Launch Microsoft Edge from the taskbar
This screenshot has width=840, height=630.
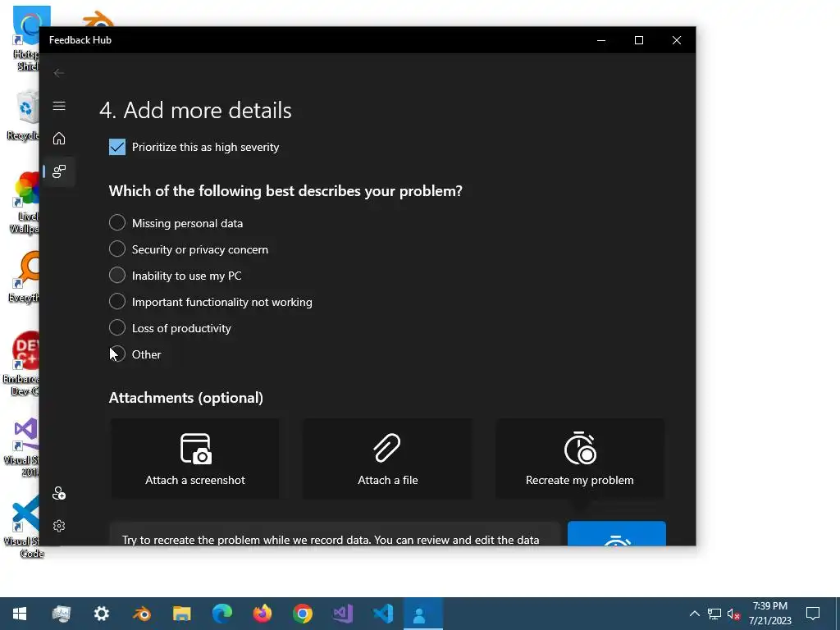pyautogui.click(x=221, y=614)
